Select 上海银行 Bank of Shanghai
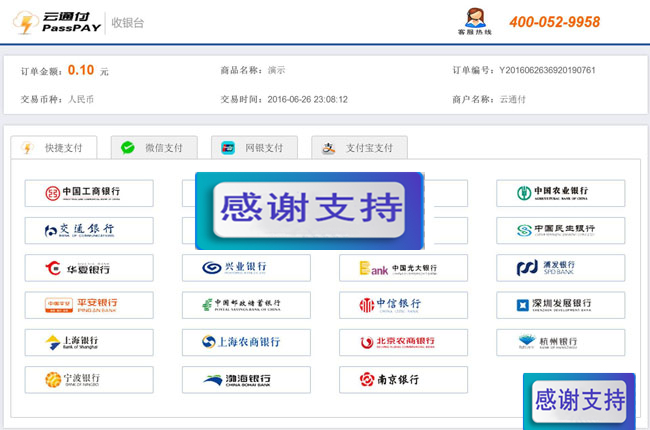The height and width of the screenshot is (430, 650). tap(89, 343)
